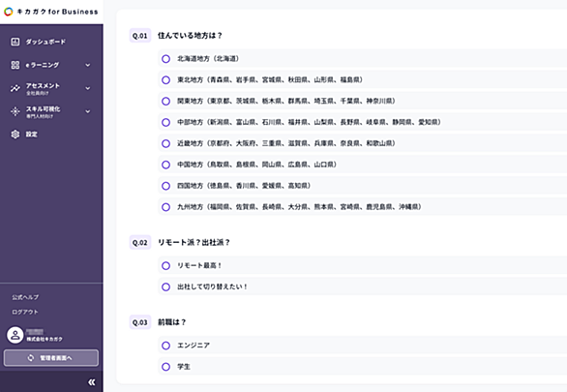Open the 設定 menu item

(x=51, y=135)
